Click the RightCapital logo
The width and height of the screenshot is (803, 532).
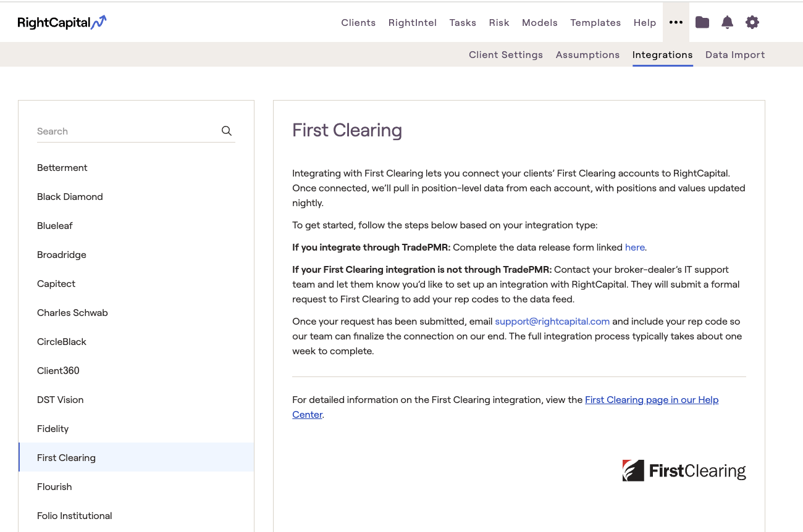62,23
